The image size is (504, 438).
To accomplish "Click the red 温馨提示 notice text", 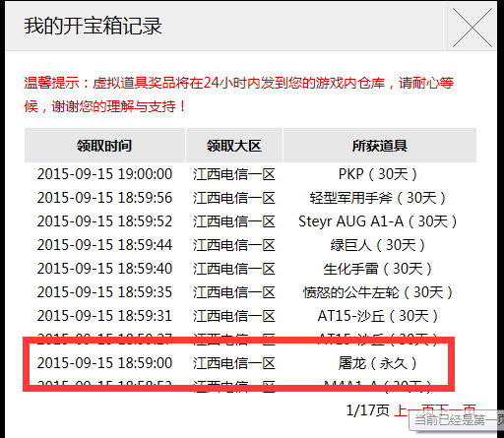I will point(238,94).
